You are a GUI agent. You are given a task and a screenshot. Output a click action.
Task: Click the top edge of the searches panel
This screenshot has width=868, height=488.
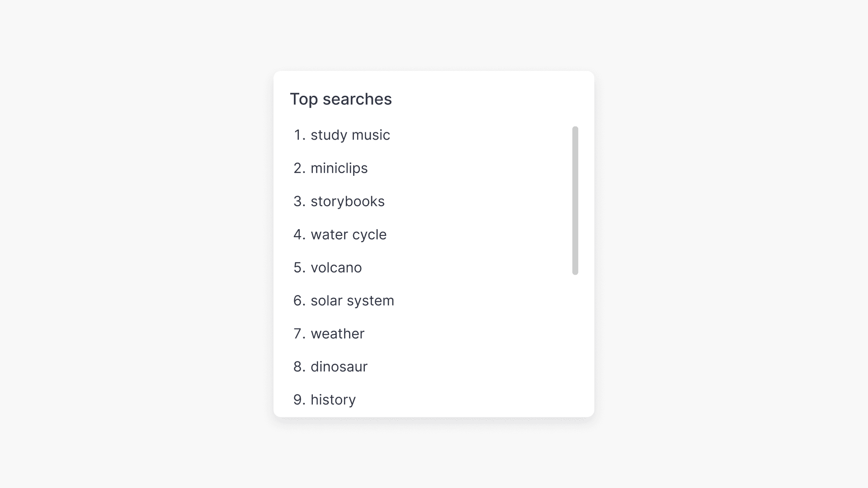[x=434, y=72]
